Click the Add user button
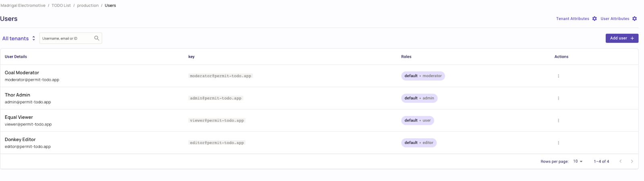The image size is (644, 181). (x=621, y=38)
